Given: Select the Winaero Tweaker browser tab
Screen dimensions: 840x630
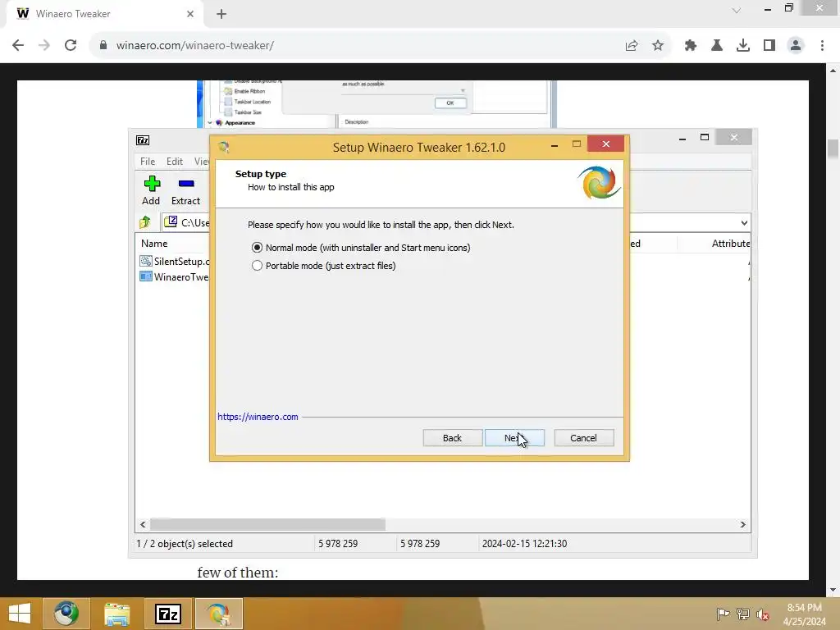Looking at the screenshot, I should (x=104, y=14).
